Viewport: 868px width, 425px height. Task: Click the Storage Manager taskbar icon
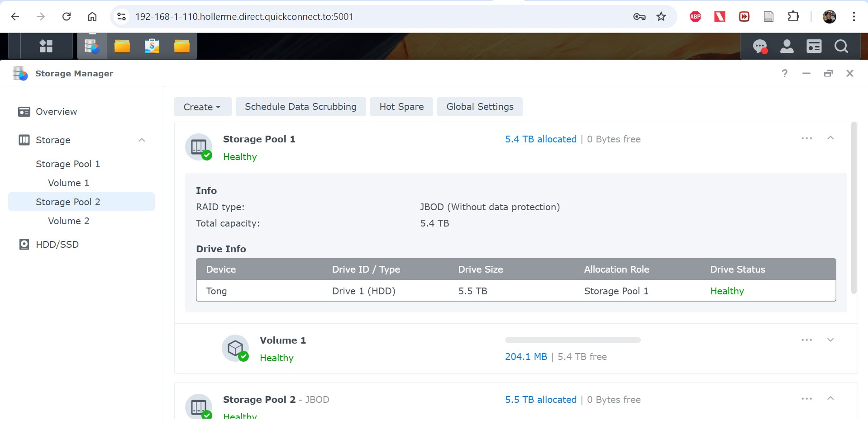click(x=92, y=46)
